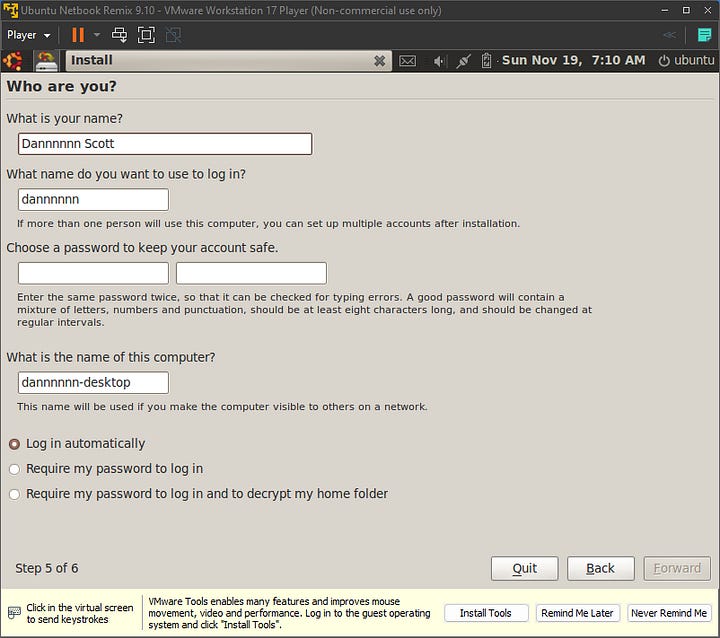Close the Install window tab

click(x=379, y=61)
